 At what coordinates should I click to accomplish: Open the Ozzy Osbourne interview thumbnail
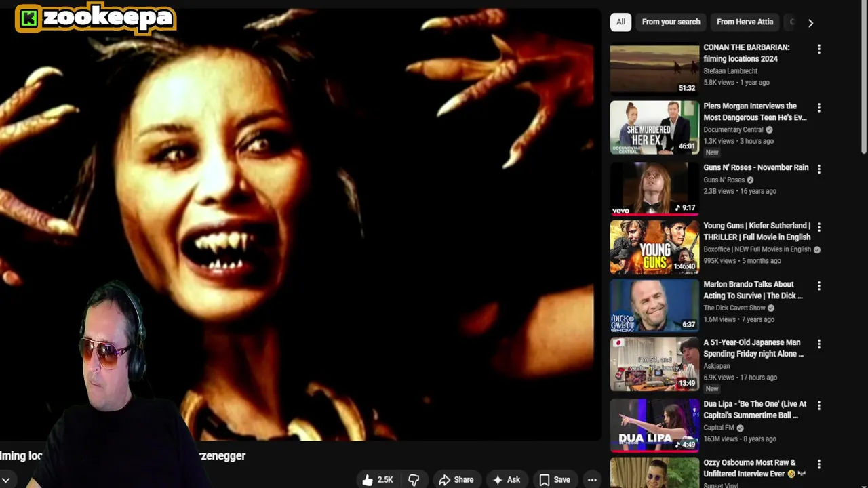pyautogui.click(x=654, y=472)
